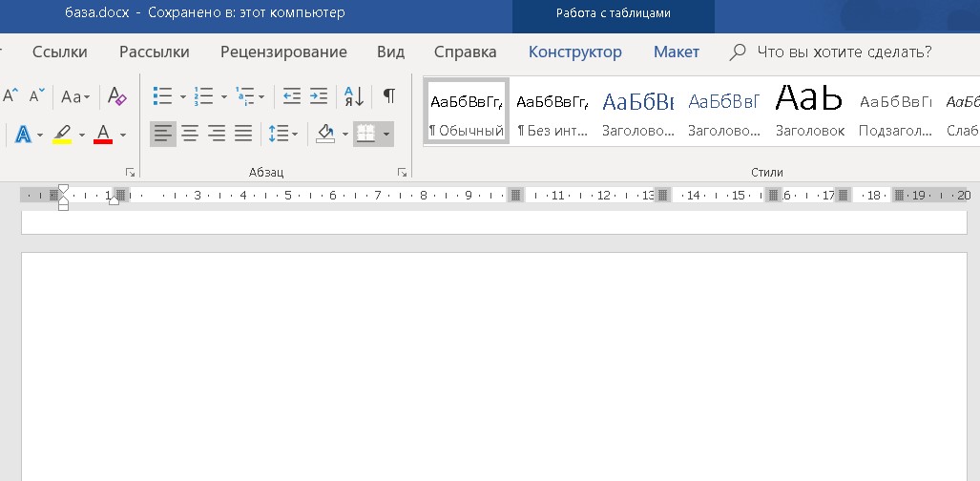Viewport: 980px width, 481px height.
Task: Apply bulleted list formatting
Action: 162,96
